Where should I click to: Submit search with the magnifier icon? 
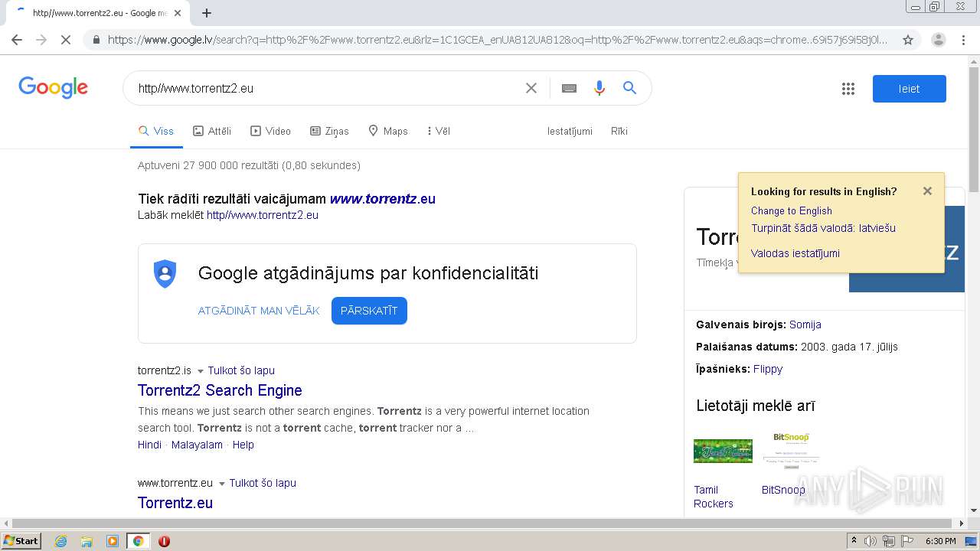click(629, 88)
